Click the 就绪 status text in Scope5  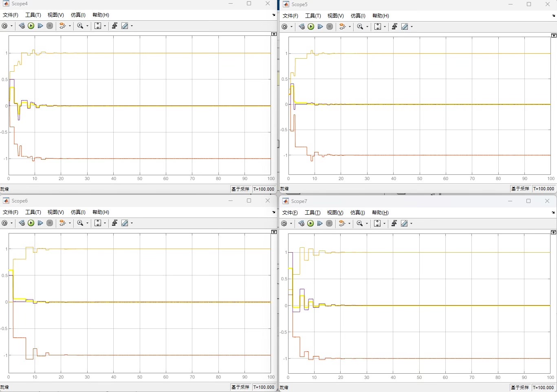[284, 189]
